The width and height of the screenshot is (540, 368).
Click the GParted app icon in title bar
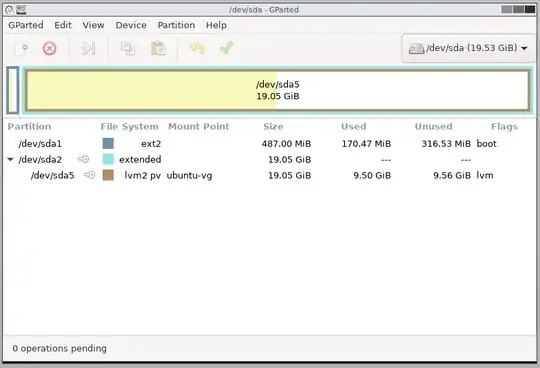(21, 10)
